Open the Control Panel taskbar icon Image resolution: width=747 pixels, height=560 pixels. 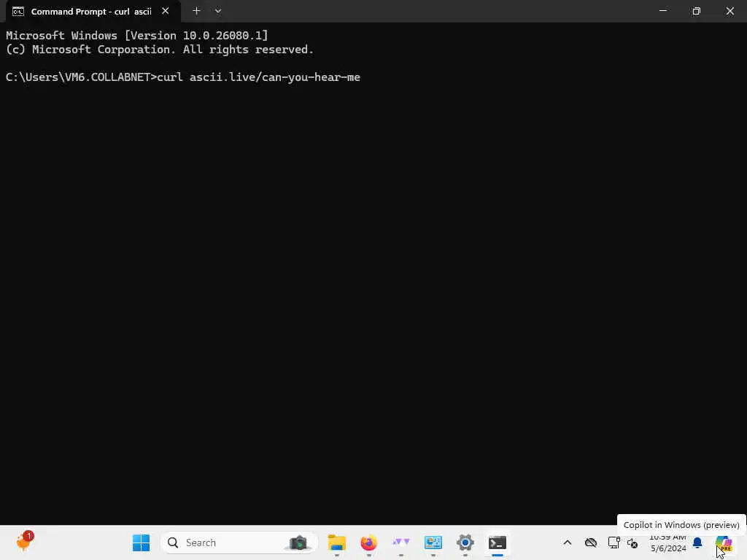(x=433, y=542)
